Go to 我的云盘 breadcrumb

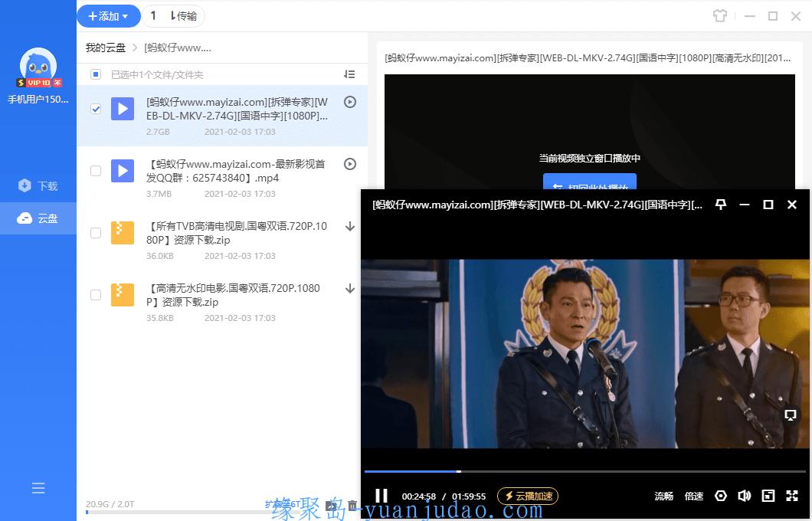click(106, 48)
